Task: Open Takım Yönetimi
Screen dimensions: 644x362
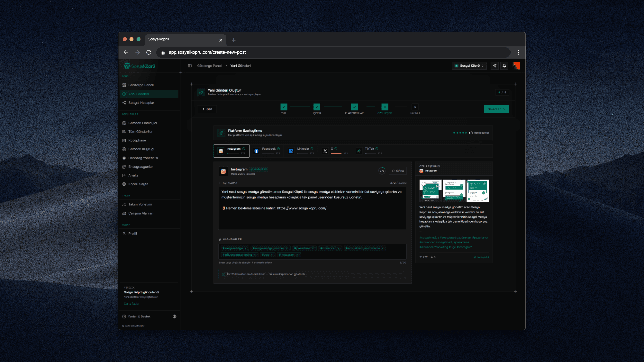Action: (150, 204)
